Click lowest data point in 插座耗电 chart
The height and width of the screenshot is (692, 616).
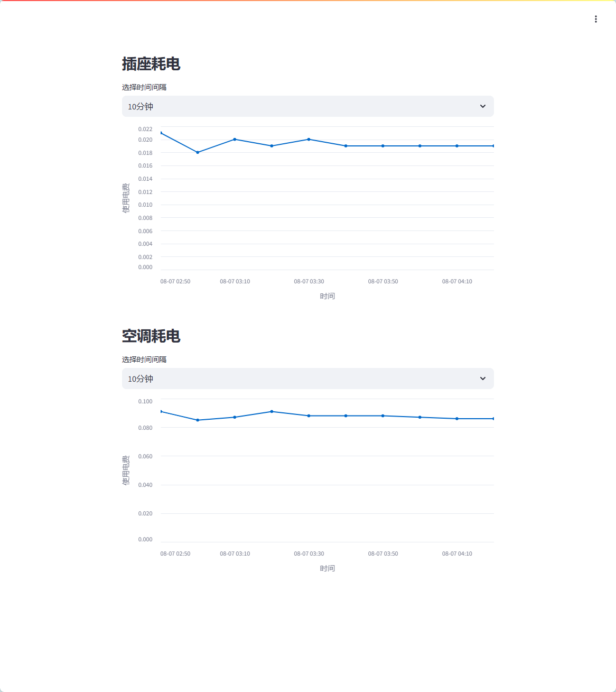click(198, 152)
